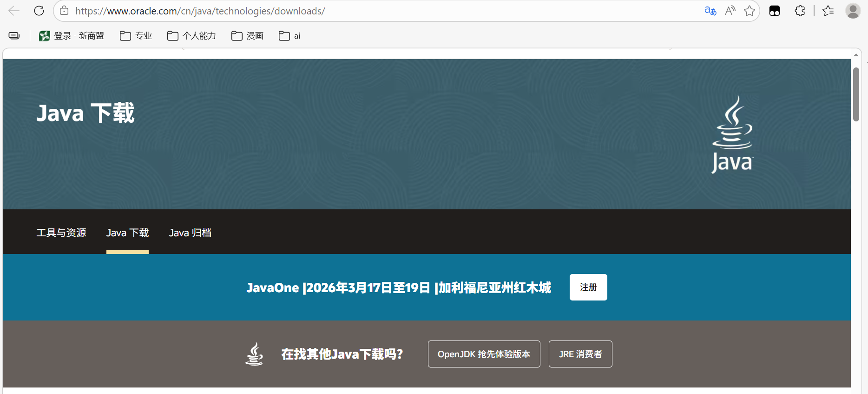Click the JRE 消费者 button
The width and height of the screenshot is (868, 394).
tap(580, 354)
